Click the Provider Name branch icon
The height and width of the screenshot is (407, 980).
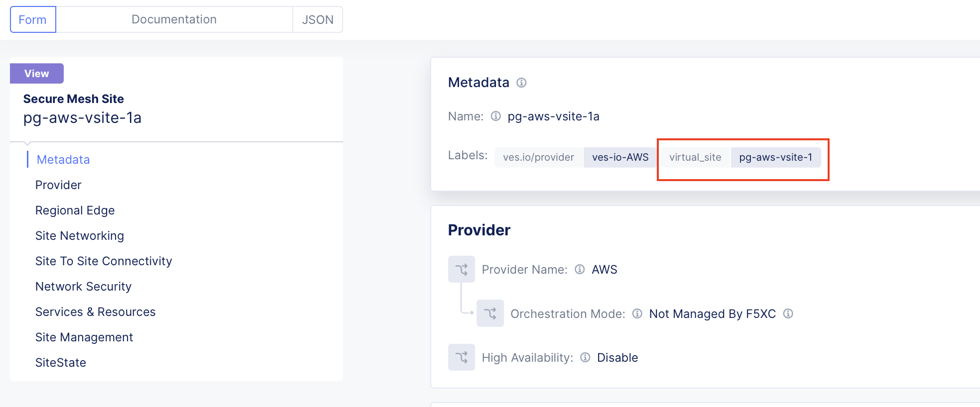[x=461, y=270]
